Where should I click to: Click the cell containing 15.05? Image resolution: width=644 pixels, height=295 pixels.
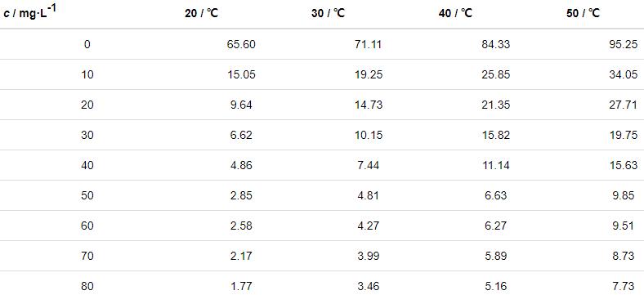[x=241, y=75]
